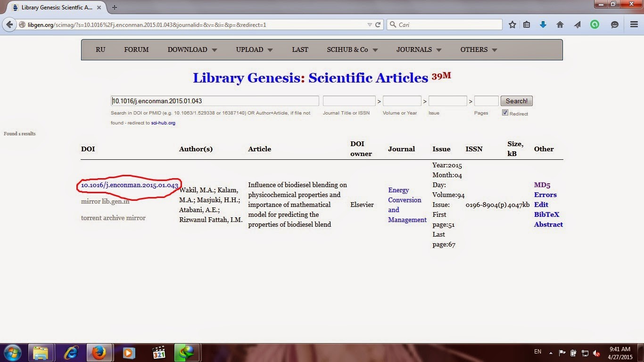Click the paper-plane send icon in toolbar
The image size is (644, 362).
click(x=577, y=25)
